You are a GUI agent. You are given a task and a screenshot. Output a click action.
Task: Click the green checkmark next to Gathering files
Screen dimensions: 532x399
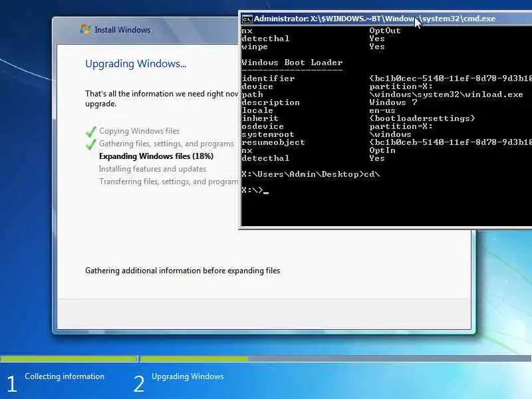(x=90, y=144)
